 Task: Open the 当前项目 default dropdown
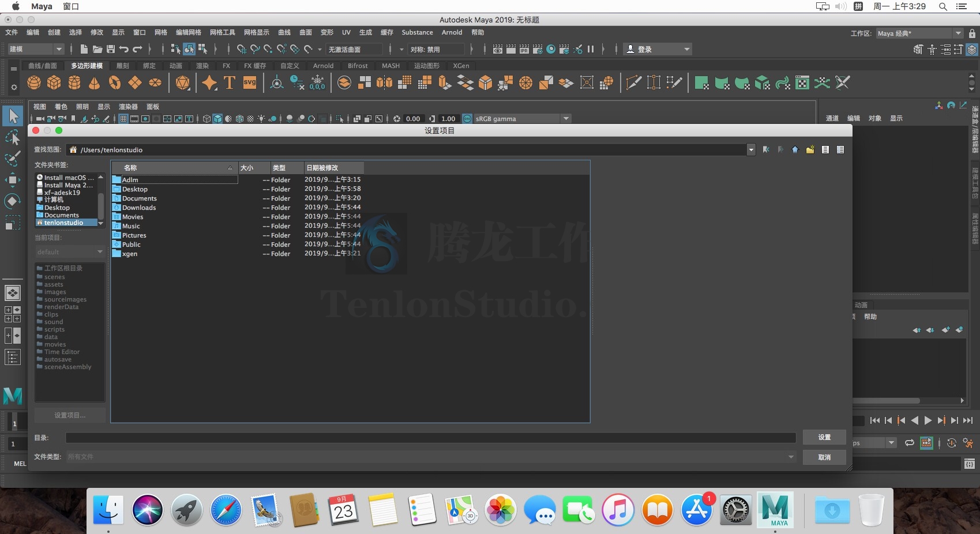point(70,252)
